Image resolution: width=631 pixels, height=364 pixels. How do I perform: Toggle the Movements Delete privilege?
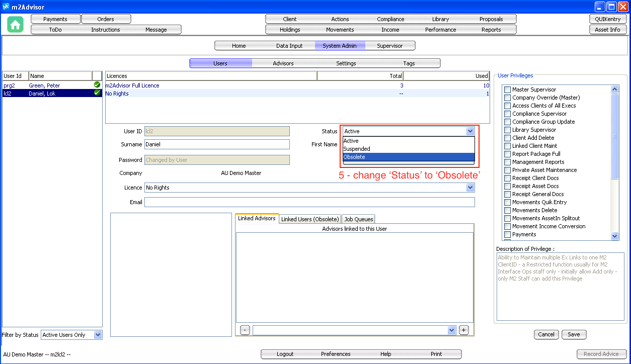507,210
